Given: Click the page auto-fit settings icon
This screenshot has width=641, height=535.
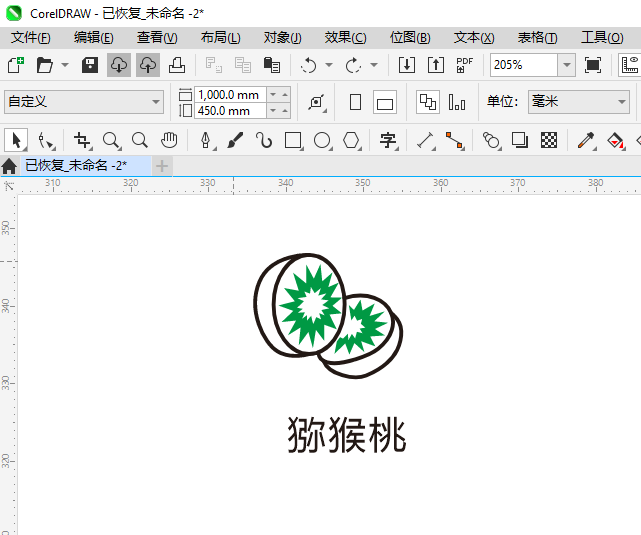Looking at the screenshot, I should click(317, 102).
